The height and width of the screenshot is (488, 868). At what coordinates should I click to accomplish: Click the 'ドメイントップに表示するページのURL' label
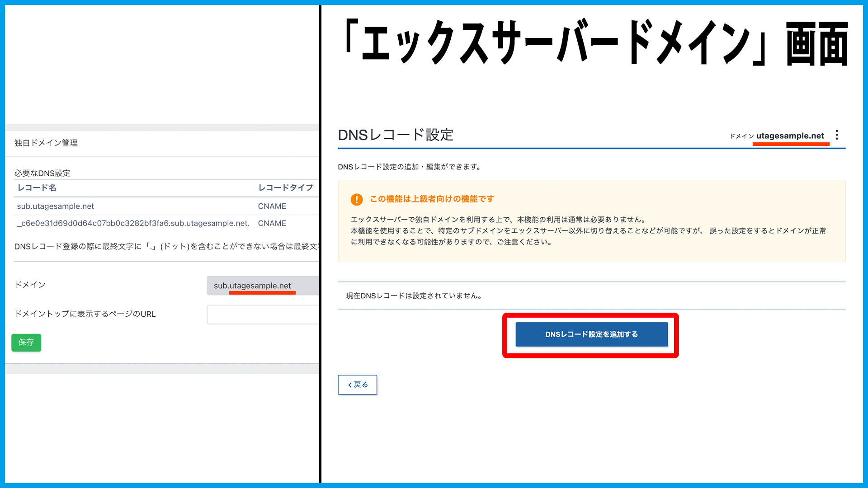point(85,314)
